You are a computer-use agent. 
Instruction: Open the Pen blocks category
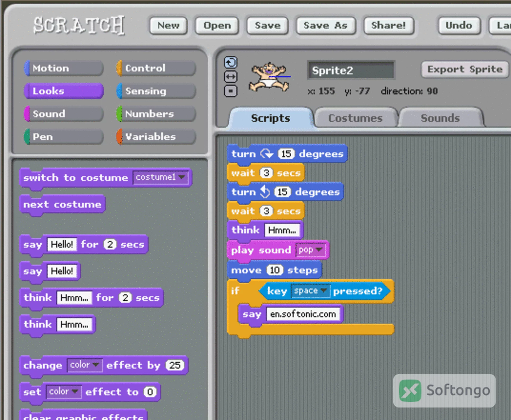[64, 137]
